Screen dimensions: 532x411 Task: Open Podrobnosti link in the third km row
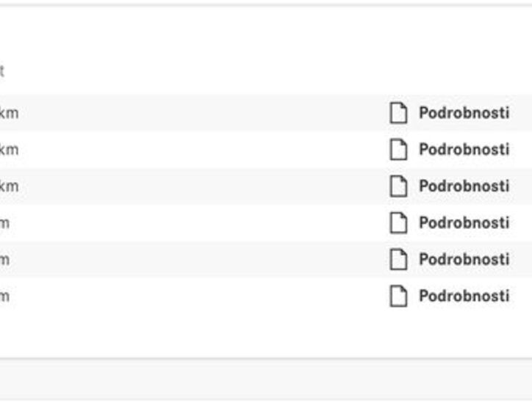[464, 186]
